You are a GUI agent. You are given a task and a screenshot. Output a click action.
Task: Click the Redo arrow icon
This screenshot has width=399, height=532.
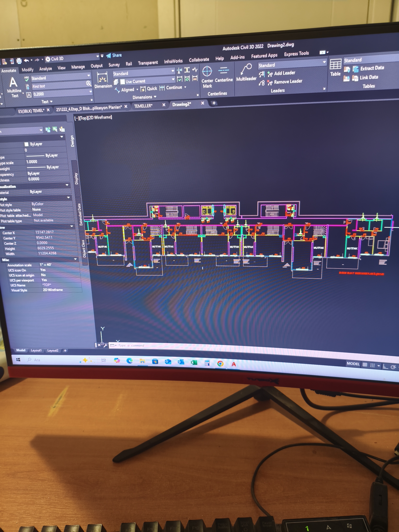coord(37,60)
